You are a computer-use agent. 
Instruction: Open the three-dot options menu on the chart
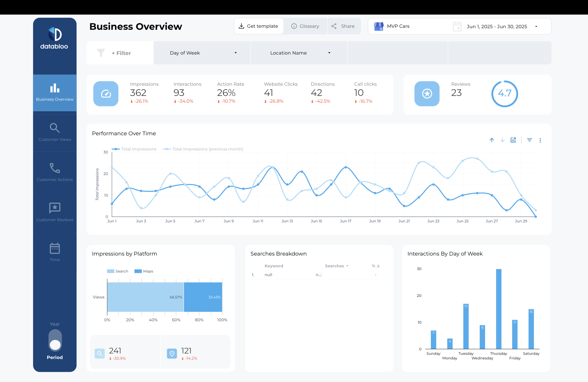pyautogui.click(x=540, y=140)
